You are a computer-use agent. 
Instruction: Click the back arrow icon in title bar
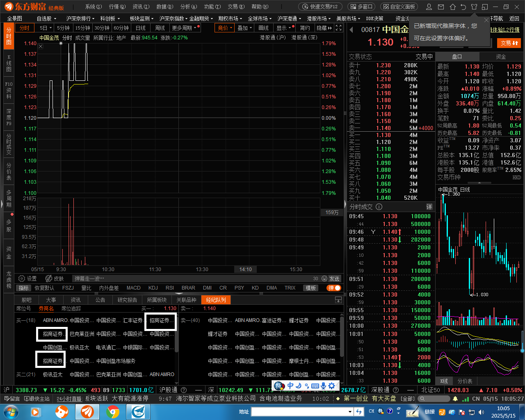(463, 7)
